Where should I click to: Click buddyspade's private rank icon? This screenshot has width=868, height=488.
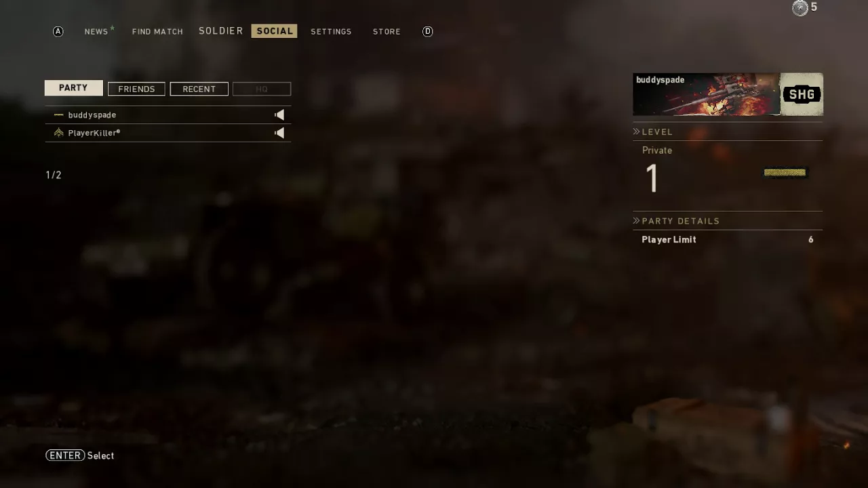(59, 115)
